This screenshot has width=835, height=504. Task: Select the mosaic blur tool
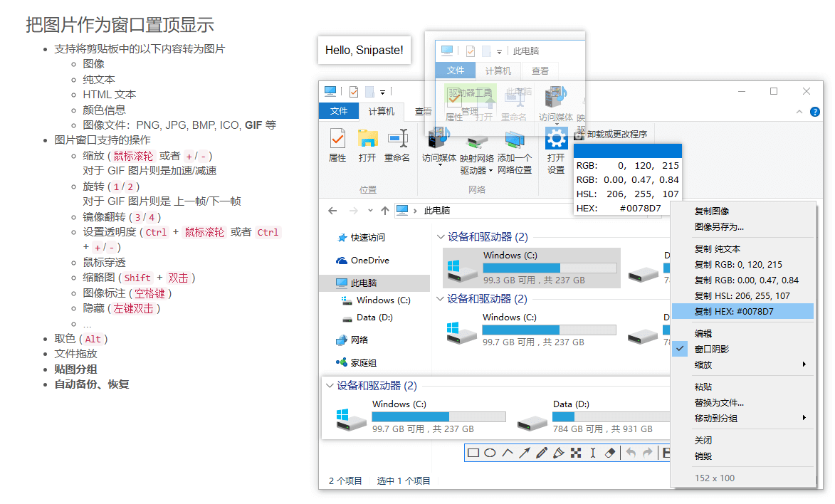(x=576, y=453)
